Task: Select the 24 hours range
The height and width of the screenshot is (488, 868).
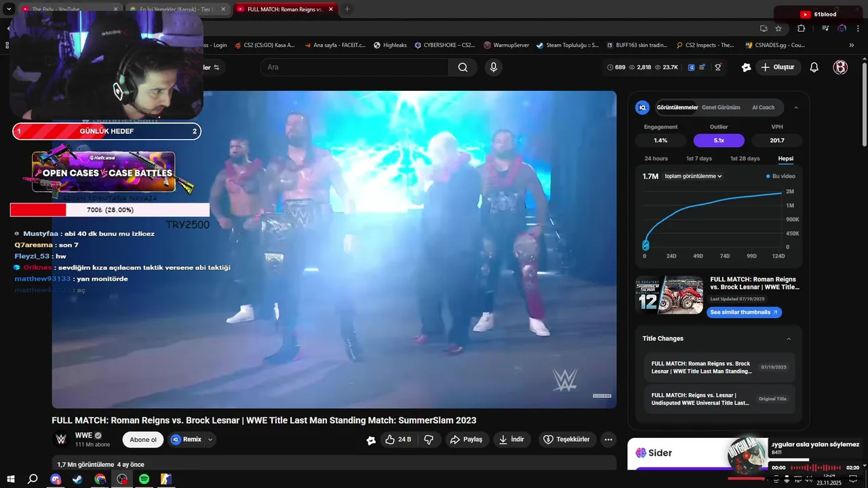Action: tap(656, 159)
